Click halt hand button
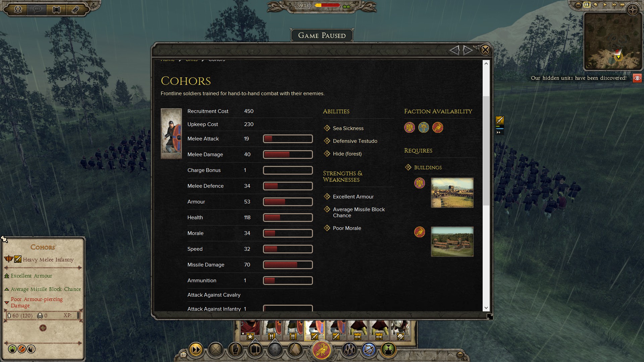Screen dimensions: 644x362 pyautogui.click(x=235, y=350)
